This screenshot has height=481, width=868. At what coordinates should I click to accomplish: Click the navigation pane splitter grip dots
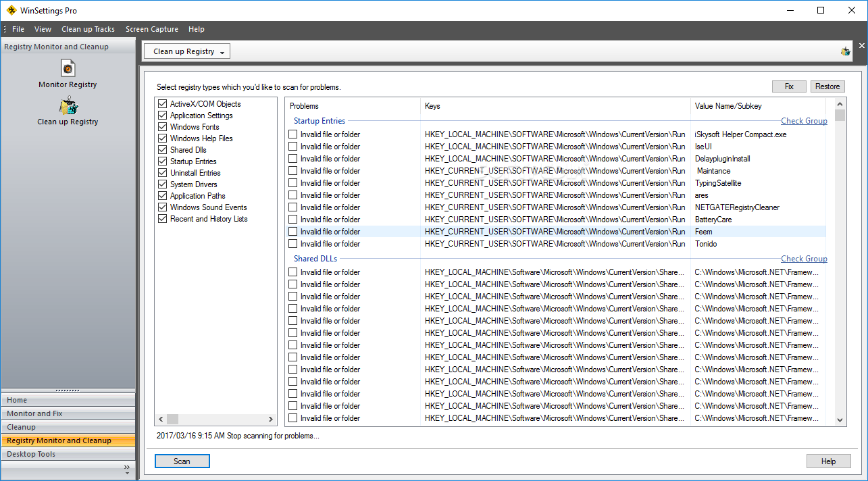pyautogui.click(x=68, y=390)
